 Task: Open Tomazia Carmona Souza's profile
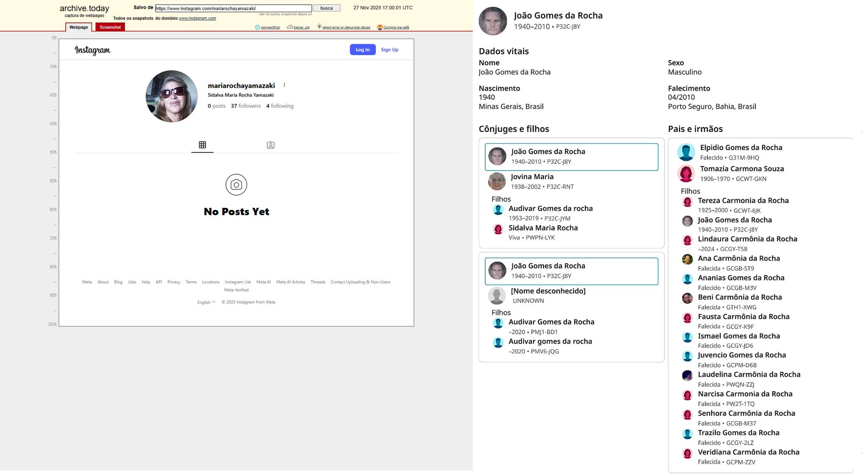[x=742, y=169]
